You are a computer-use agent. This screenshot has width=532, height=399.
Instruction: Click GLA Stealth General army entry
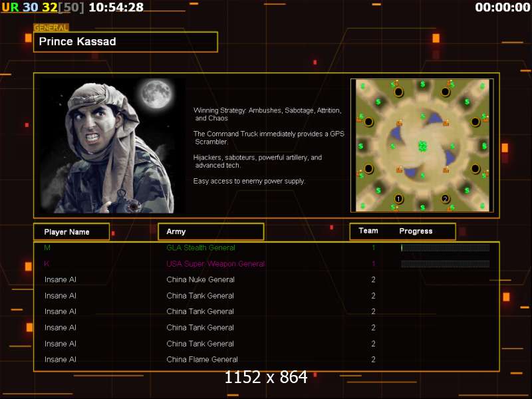(x=201, y=247)
